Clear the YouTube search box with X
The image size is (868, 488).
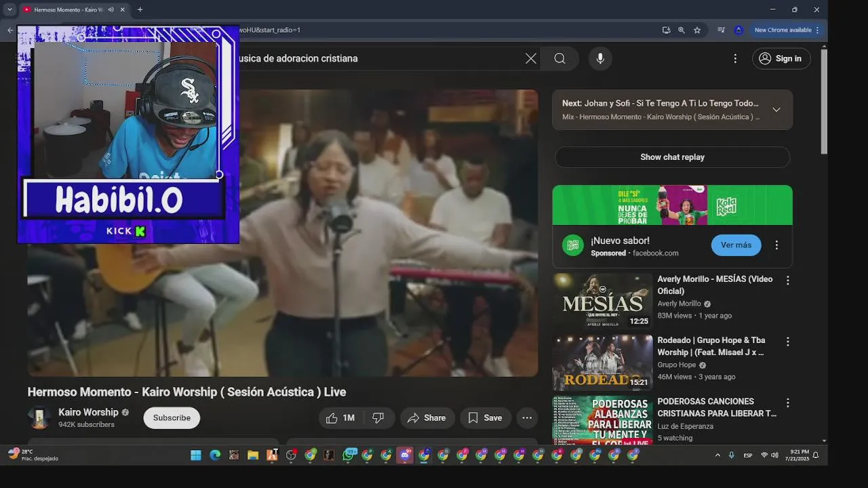[x=531, y=58]
